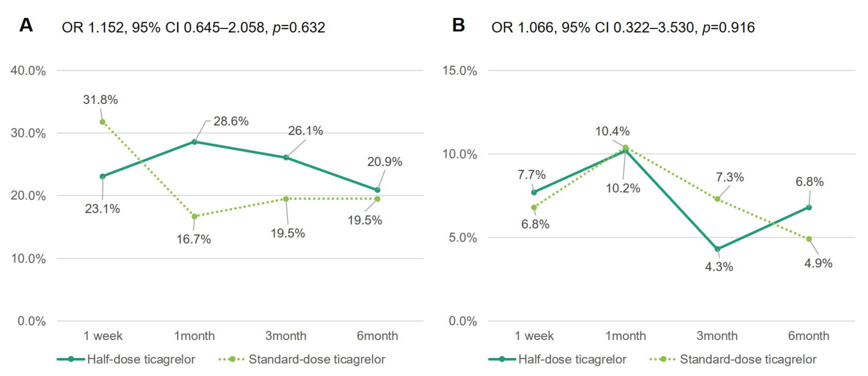Image resolution: width=868 pixels, height=376 pixels.
Task: Select the 16.7% data label
Action: [x=194, y=239]
